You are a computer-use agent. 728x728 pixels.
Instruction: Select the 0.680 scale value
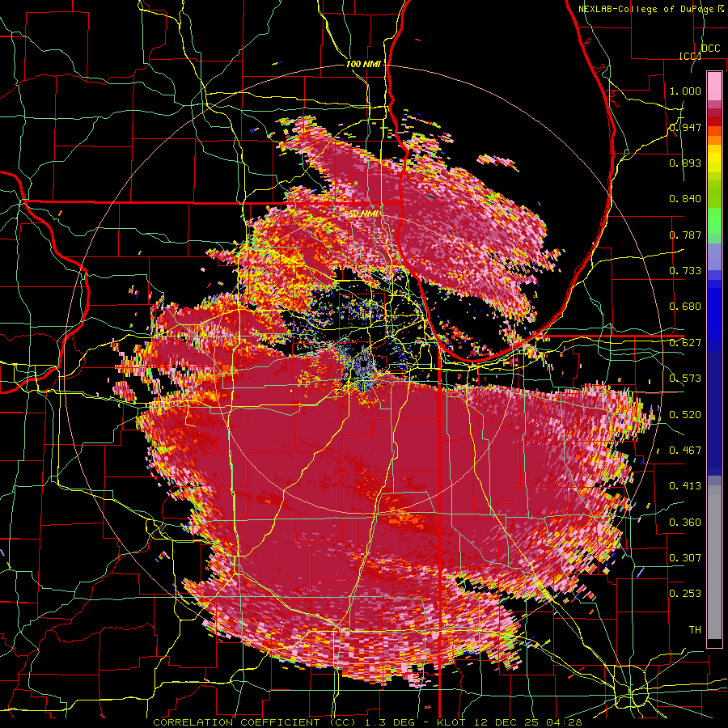click(x=685, y=307)
